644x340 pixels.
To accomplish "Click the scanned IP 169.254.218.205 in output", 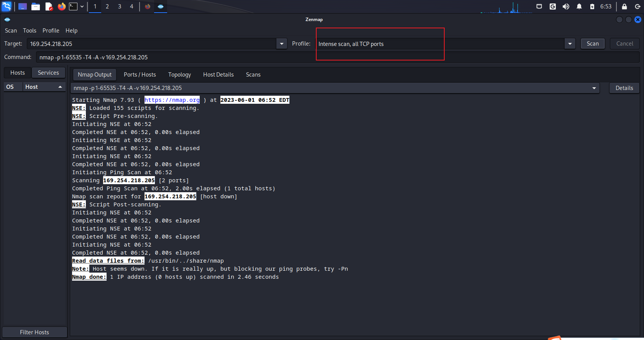I will click(129, 180).
